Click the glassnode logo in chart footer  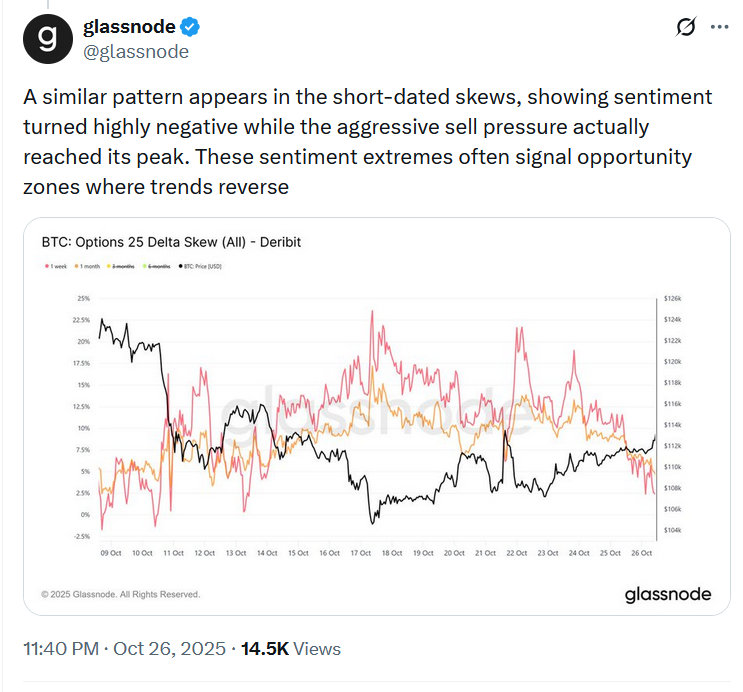coord(668,594)
